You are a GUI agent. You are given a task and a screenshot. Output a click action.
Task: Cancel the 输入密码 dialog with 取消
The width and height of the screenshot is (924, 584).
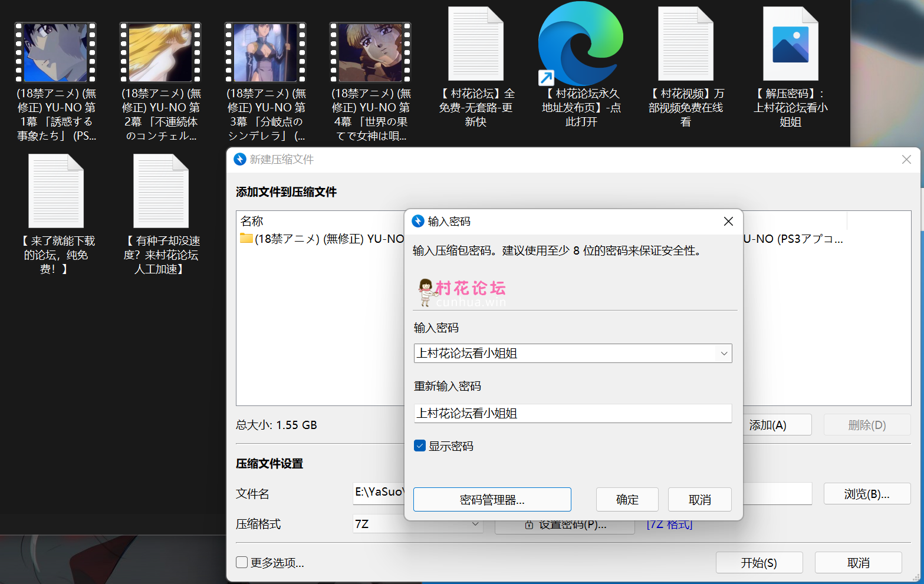pyautogui.click(x=700, y=500)
